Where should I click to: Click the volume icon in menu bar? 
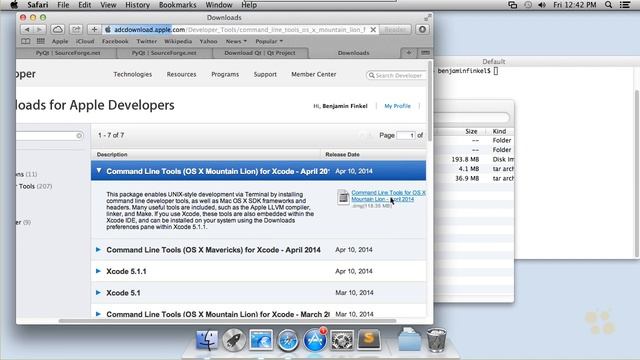coord(542,5)
